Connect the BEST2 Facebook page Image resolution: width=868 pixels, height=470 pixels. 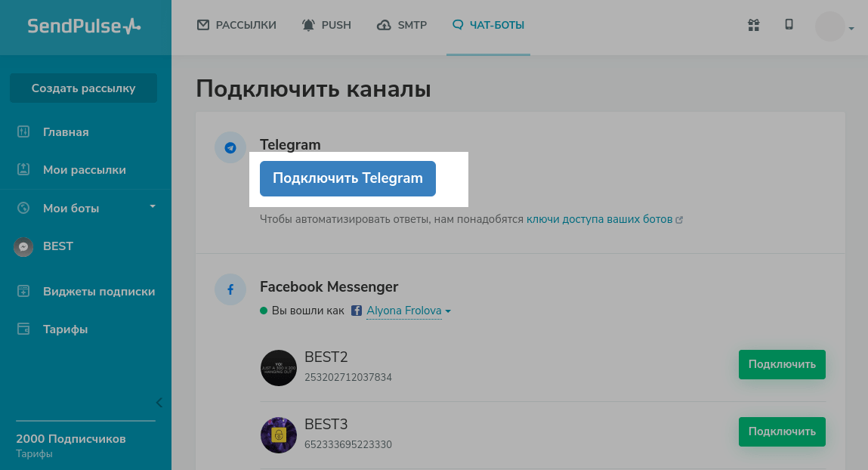click(x=782, y=364)
